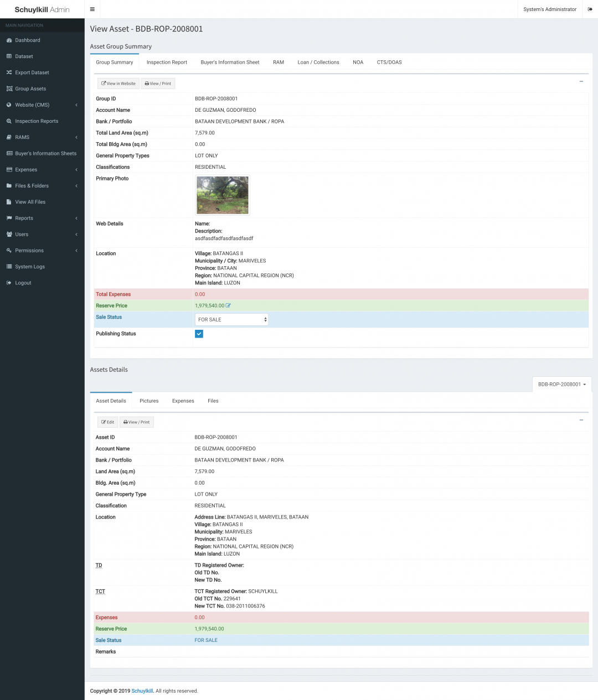Open the Pictures tab in Assets Details

pos(149,401)
